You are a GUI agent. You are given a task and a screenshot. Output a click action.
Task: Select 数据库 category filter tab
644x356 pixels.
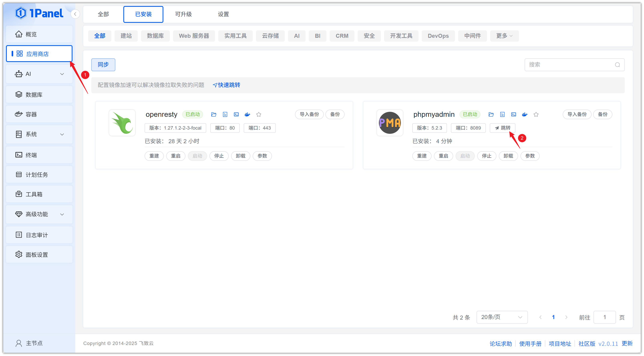tap(155, 36)
